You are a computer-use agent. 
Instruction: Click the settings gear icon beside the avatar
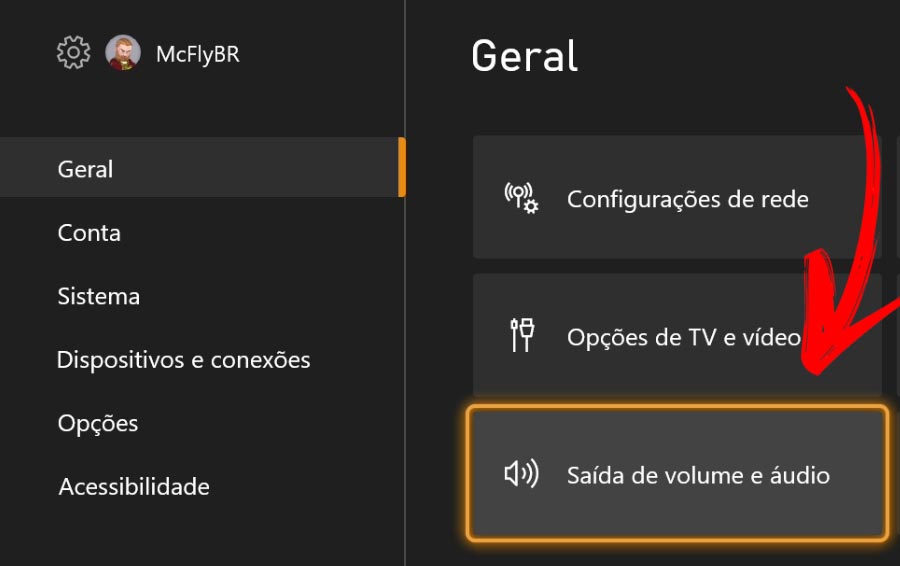coord(73,53)
